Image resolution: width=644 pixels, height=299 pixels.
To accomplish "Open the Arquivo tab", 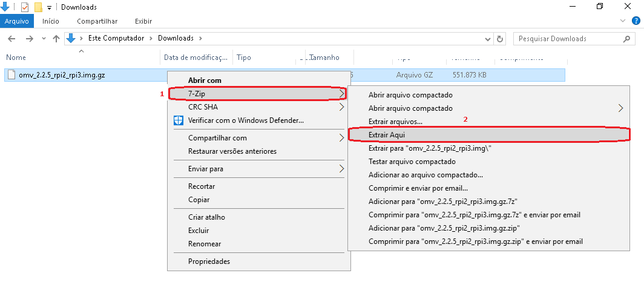I will 17,21.
